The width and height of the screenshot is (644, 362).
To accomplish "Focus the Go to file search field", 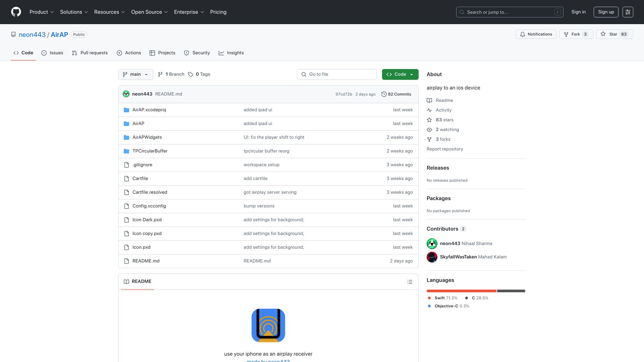I will point(337,74).
